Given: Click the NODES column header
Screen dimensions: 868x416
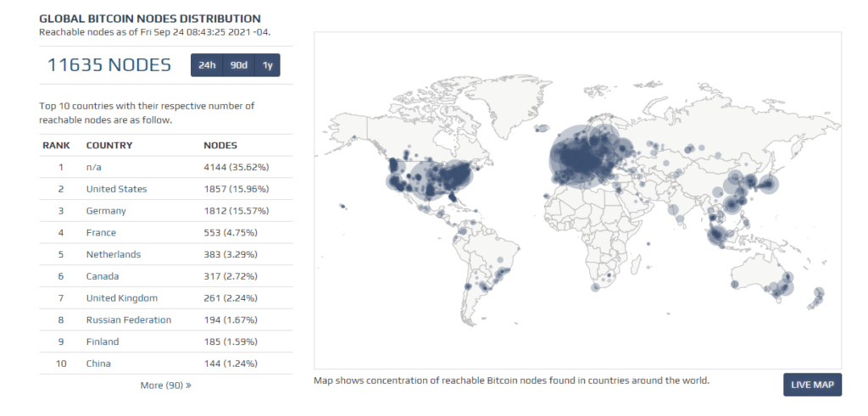Looking at the screenshot, I should click(x=220, y=146).
